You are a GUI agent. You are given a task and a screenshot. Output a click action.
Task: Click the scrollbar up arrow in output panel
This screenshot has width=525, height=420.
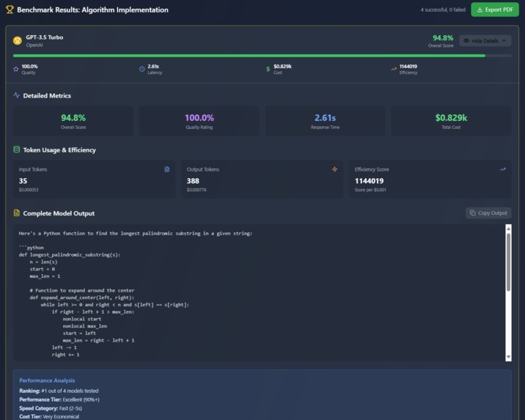[x=508, y=229]
